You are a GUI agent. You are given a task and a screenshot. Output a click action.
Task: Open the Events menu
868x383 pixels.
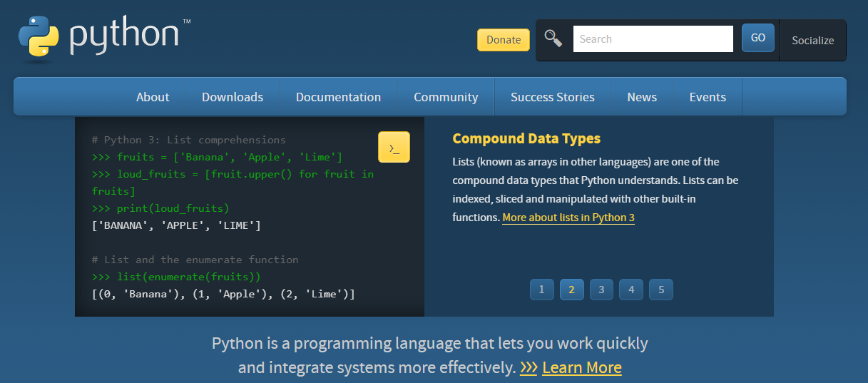tap(708, 97)
